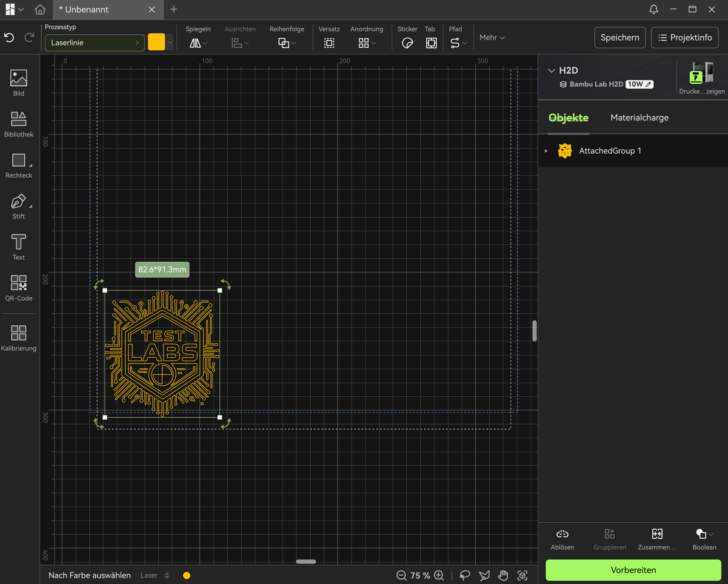
Task: Toggle the Laser layer stepper
Action: [167, 575]
